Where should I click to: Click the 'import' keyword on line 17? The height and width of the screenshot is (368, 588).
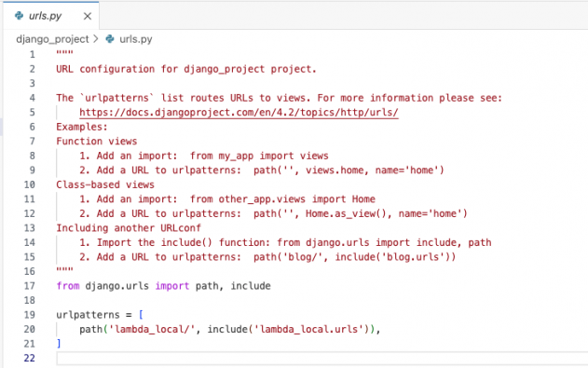point(172,286)
